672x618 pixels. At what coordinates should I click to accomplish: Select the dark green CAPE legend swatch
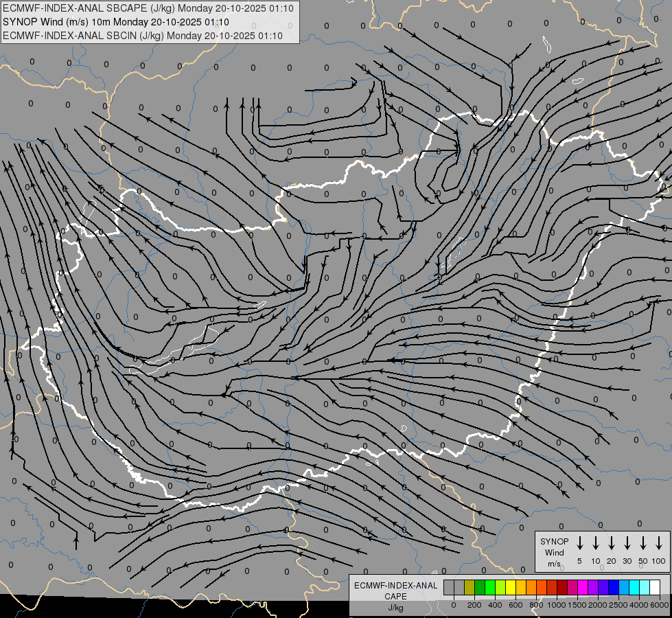coord(480,587)
